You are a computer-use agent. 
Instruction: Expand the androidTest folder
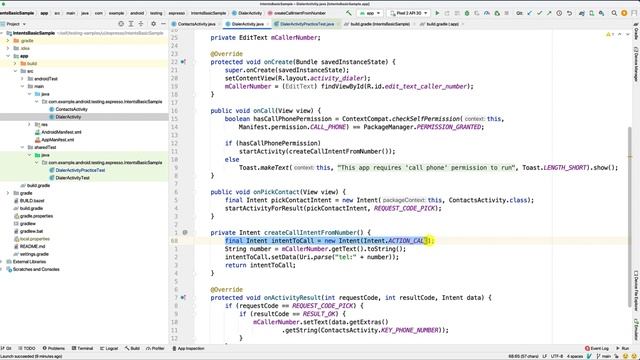(22, 79)
